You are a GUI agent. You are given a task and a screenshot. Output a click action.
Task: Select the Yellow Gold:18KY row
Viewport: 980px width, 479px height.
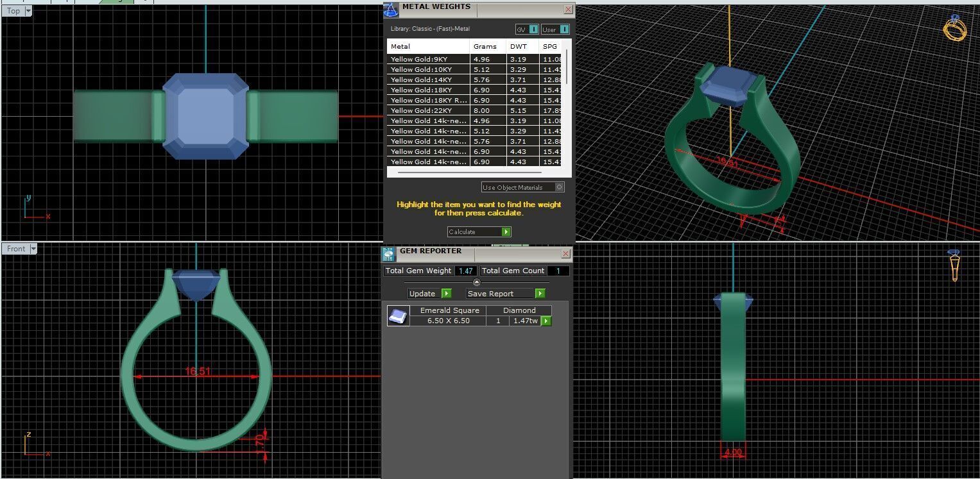coord(475,90)
